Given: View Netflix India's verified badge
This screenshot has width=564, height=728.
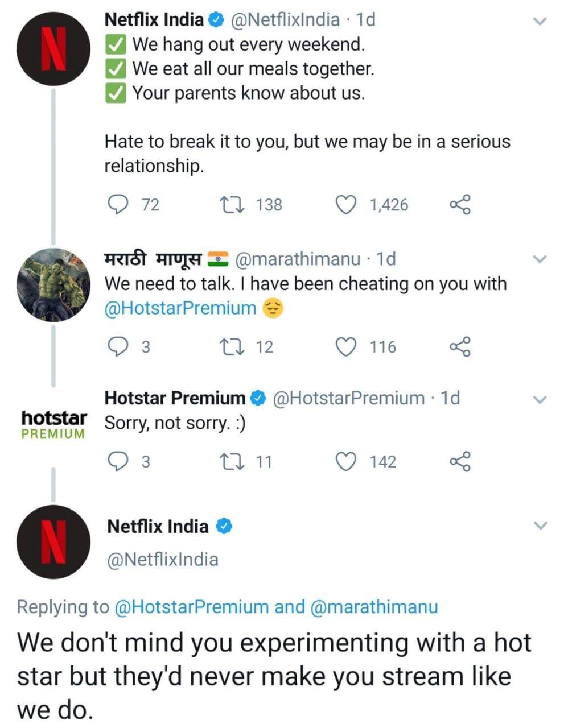Looking at the screenshot, I should point(215,19).
